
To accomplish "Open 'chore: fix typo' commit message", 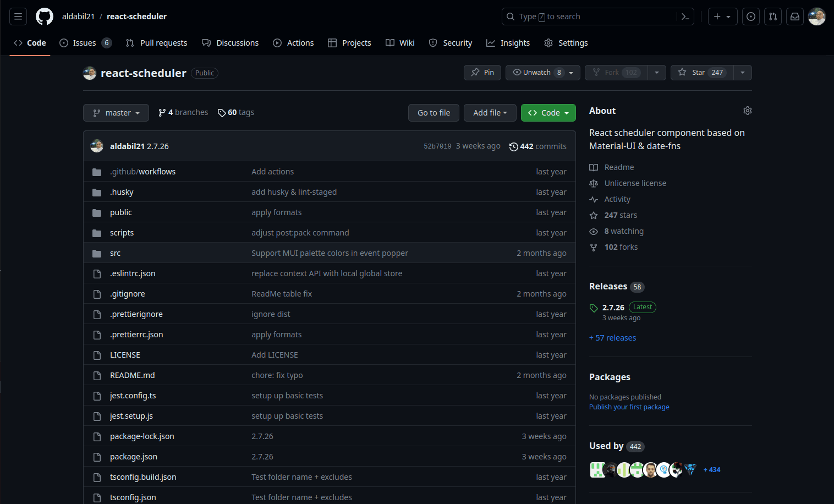I will [x=277, y=375].
